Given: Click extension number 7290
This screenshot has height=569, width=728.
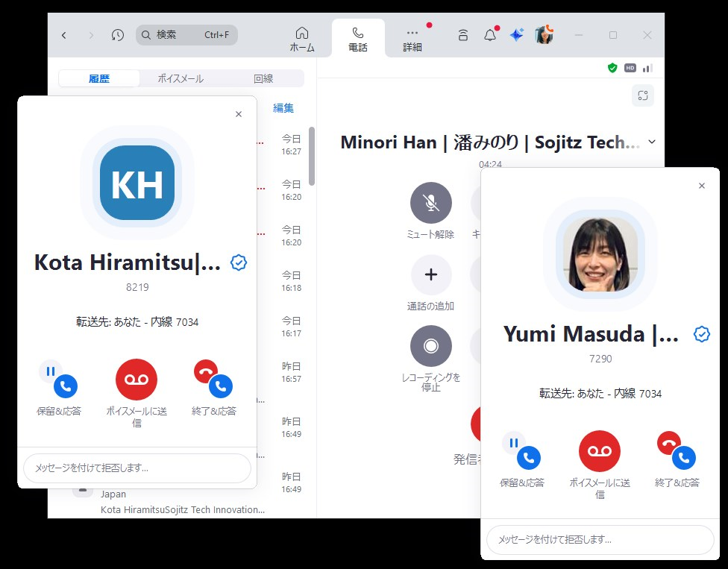Looking at the screenshot, I should point(600,359).
